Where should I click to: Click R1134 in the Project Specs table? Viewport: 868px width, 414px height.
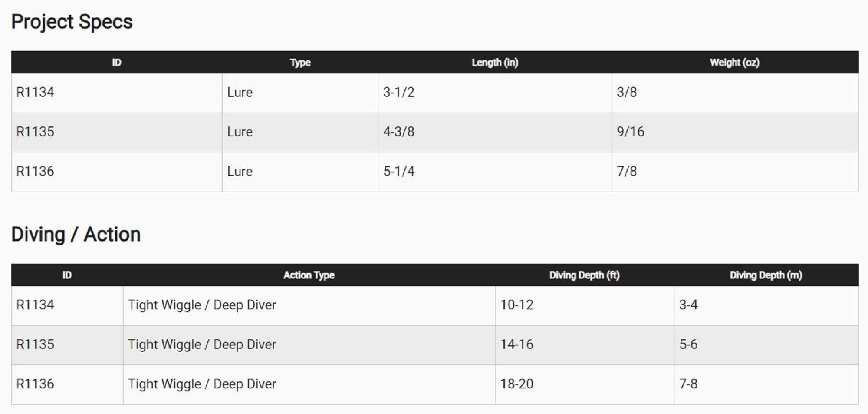tap(35, 92)
